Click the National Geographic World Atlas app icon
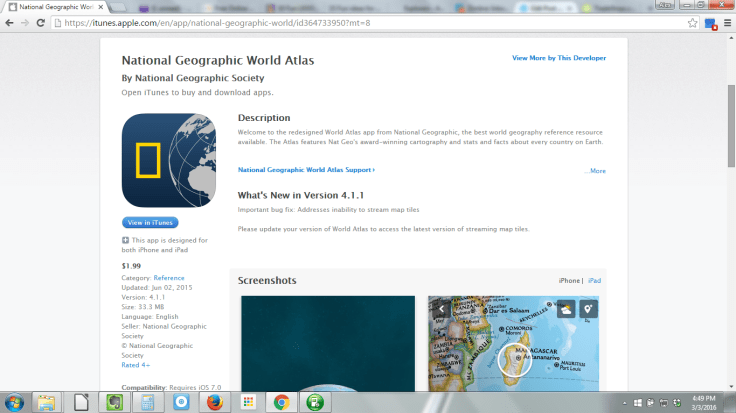This screenshot has height=413, width=736. tap(169, 160)
